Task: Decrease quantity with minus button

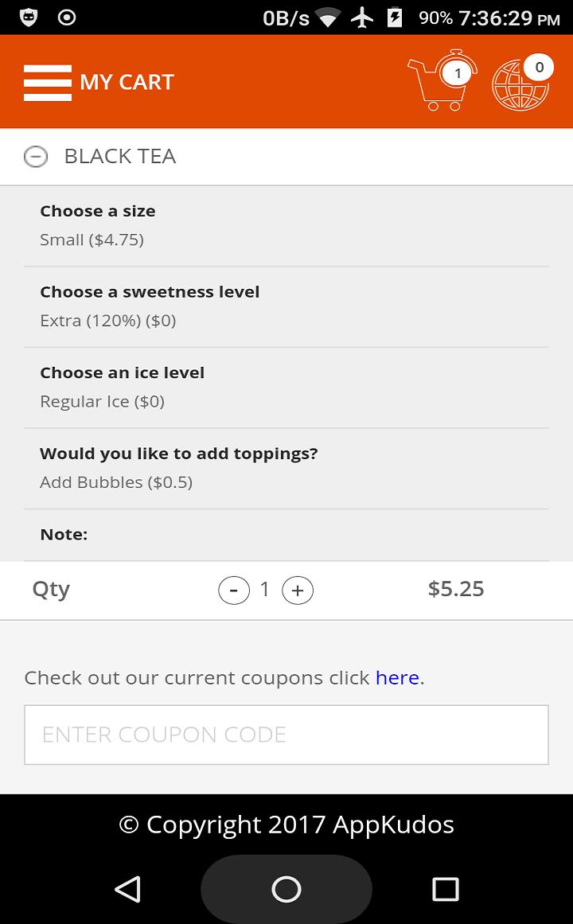Action: [x=234, y=590]
